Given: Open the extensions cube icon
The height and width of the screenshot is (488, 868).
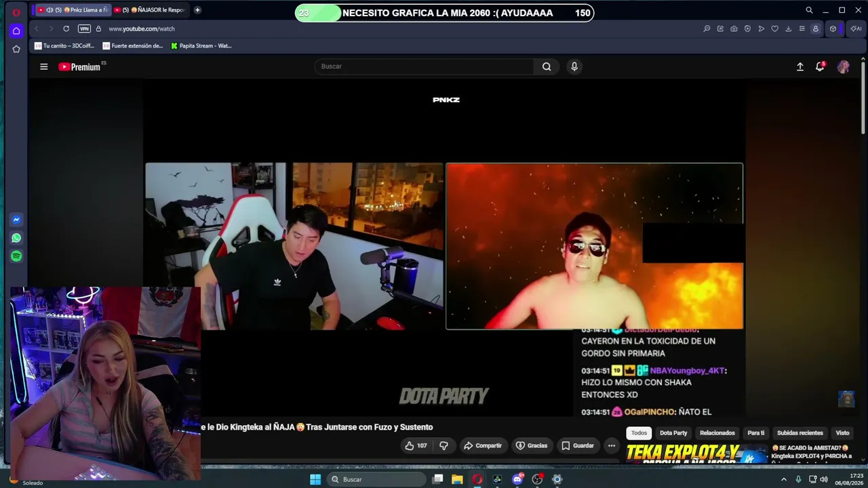Looking at the screenshot, I should [x=833, y=28].
